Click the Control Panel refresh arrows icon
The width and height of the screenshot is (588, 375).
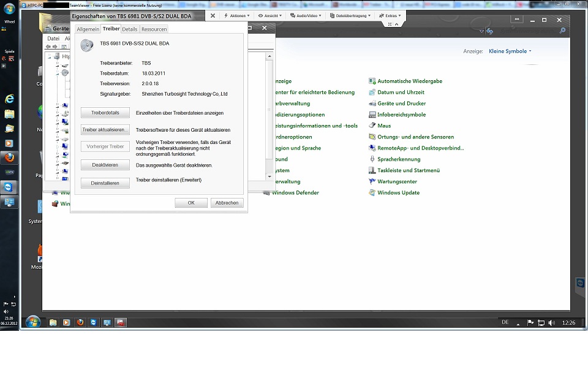tap(489, 31)
